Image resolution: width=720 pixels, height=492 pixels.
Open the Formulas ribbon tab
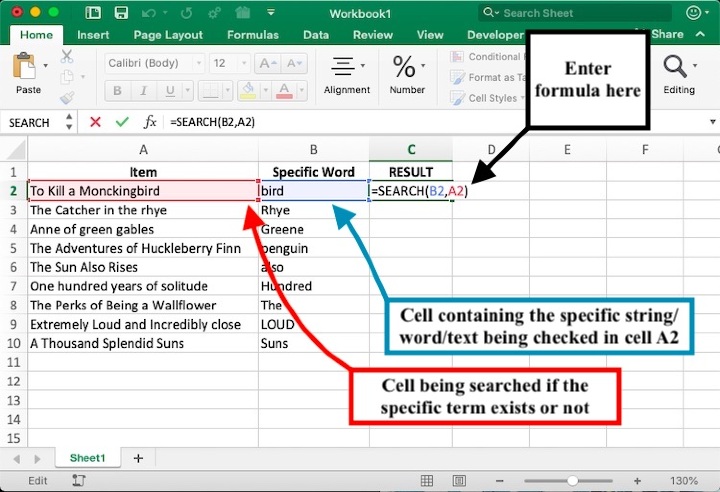tap(253, 35)
